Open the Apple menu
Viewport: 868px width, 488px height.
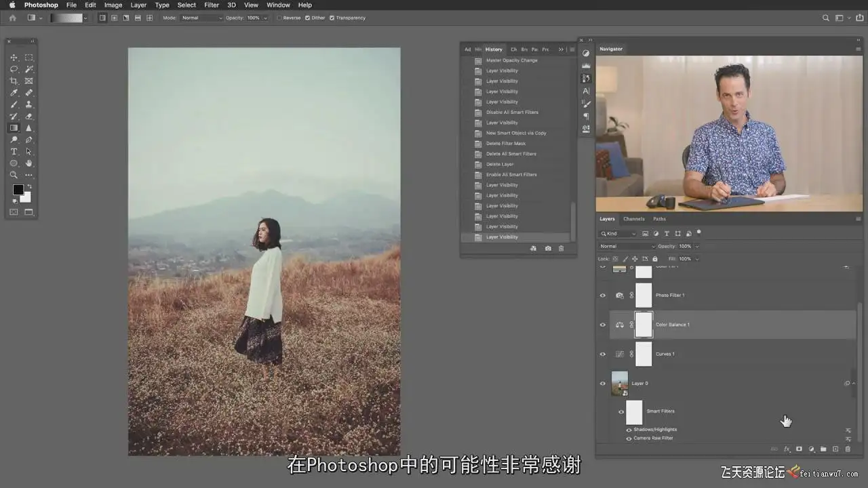pyautogui.click(x=12, y=5)
